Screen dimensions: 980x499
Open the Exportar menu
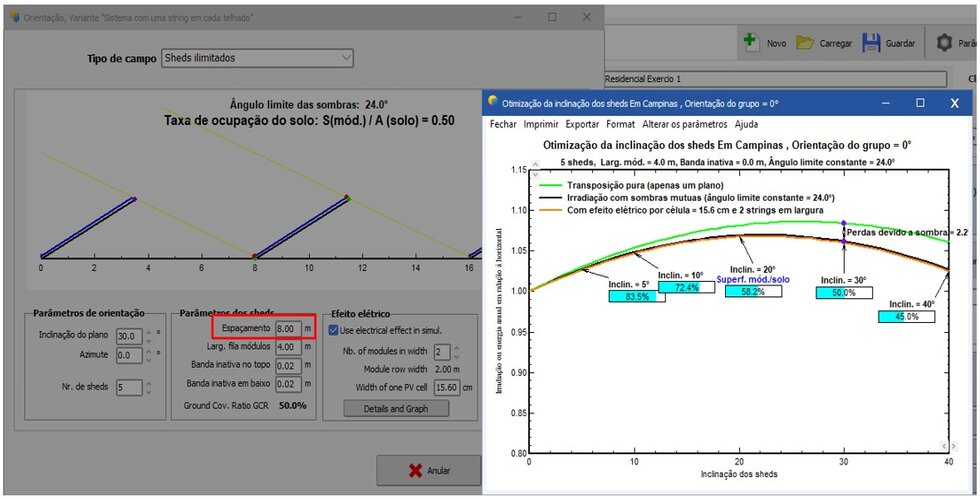[x=582, y=125]
